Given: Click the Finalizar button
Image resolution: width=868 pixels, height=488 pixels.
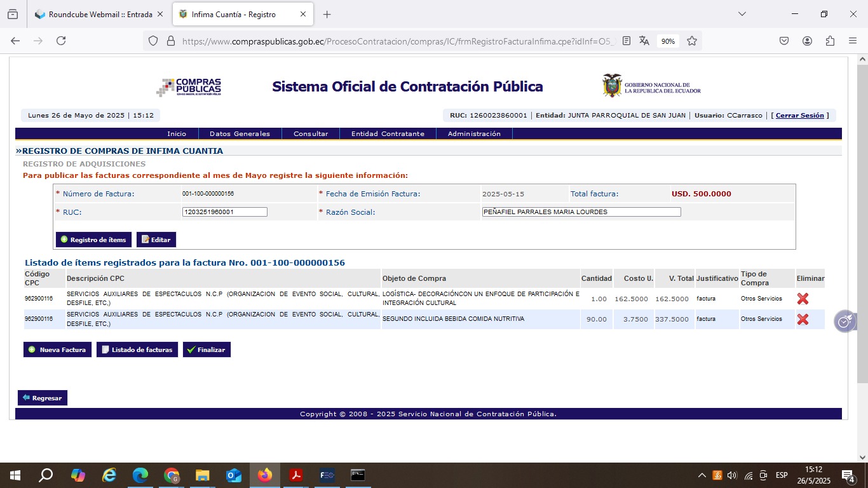Looking at the screenshot, I should click(207, 349).
